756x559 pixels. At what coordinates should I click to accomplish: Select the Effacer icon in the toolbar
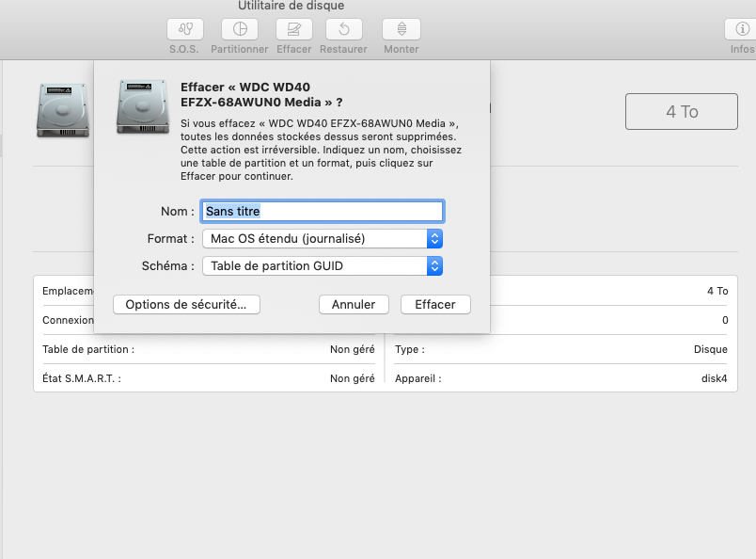294,29
